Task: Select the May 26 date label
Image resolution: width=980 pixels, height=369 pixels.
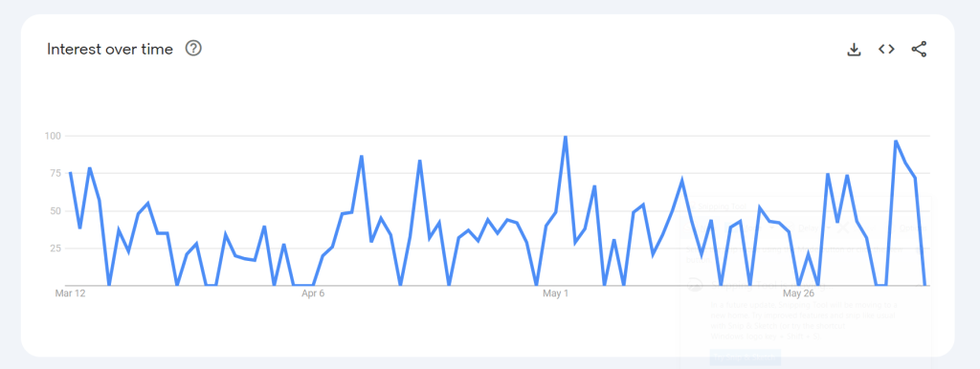Action: tap(799, 293)
